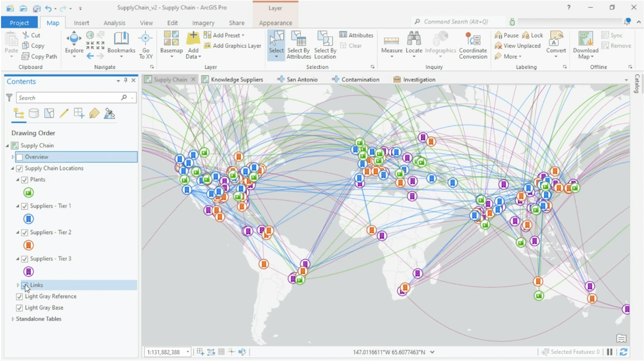Viewport: 644px width, 361px height.
Task: Open the Imagery ribbon tab
Action: (203, 23)
